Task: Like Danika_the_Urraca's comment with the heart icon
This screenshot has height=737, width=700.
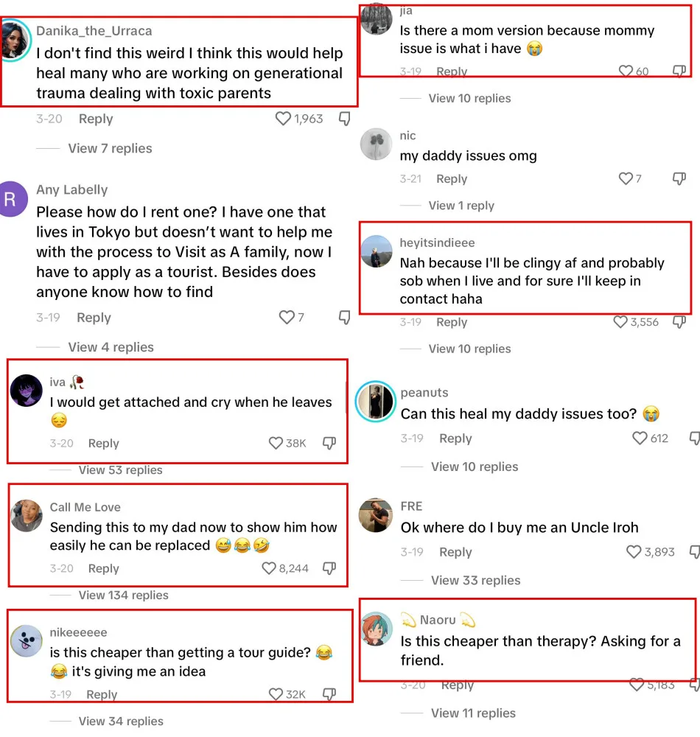Action: click(x=283, y=119)
